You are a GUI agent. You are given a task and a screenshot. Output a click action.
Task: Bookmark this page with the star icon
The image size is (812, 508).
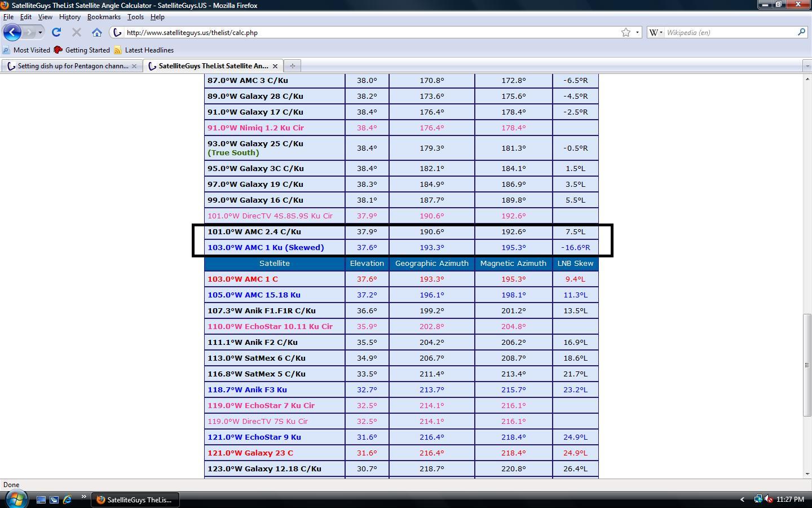(x=626, y=32)
